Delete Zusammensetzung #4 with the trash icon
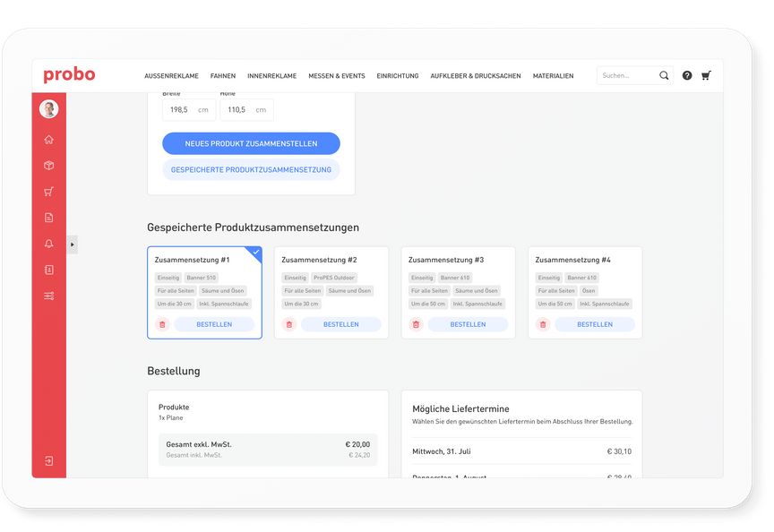This screenshot has height=532, width=774. click(543, 323)
